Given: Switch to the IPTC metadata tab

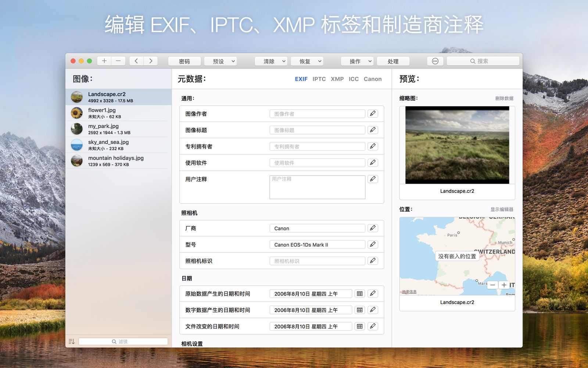Looking at the screenshot, I should 319,79.
